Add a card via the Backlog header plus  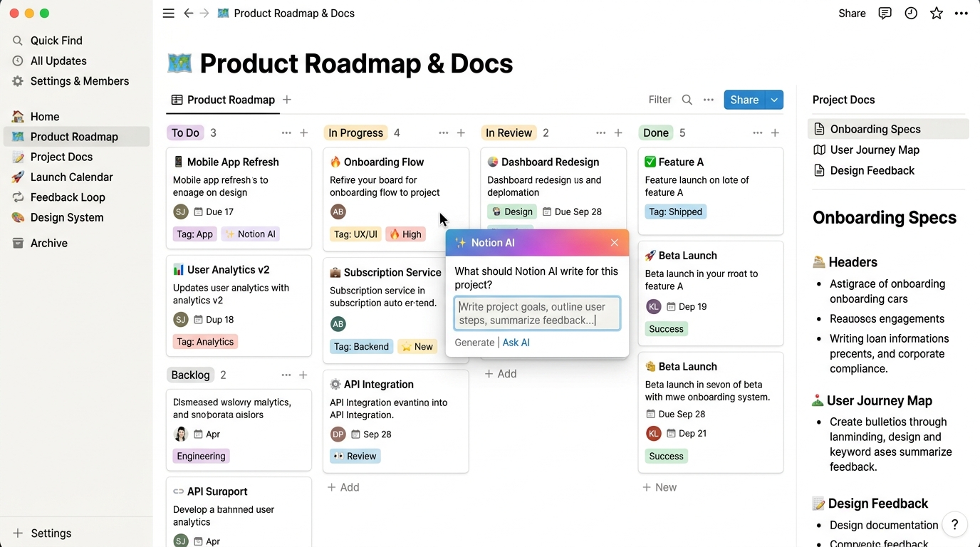point(303,375)
